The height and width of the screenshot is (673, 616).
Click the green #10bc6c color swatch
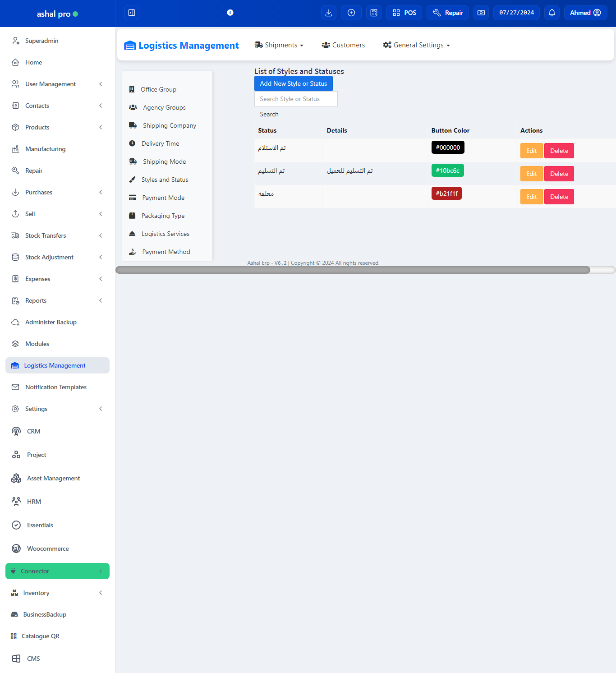pos(447,171)
